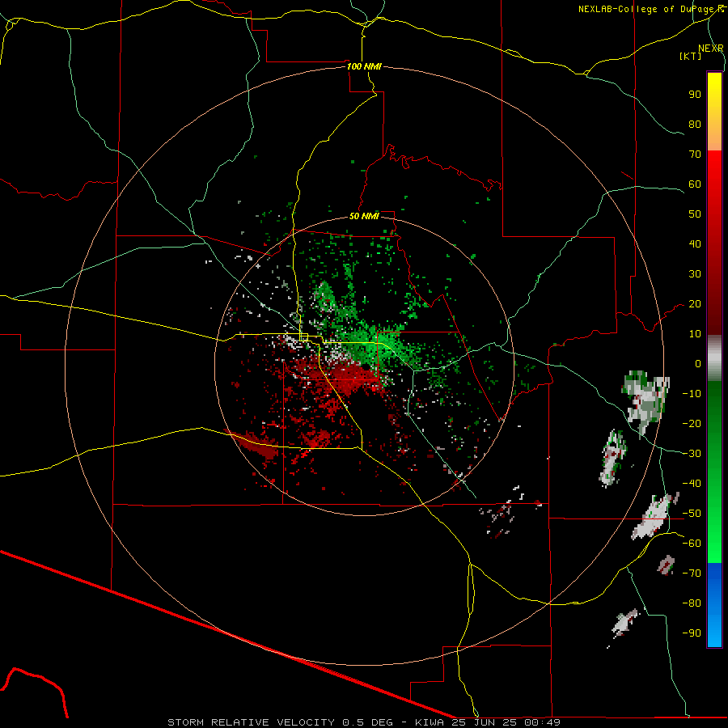The height and width of the screenshot is (728, 728).
Task: Select the -40 value on velocity scale
Action: 692,484
